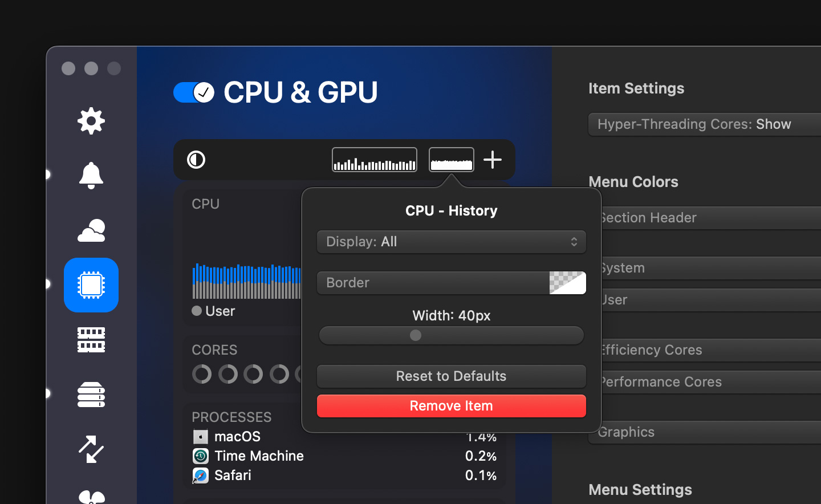Open Hyper-Threading Cores dropdown

click(x=705, y=124)
